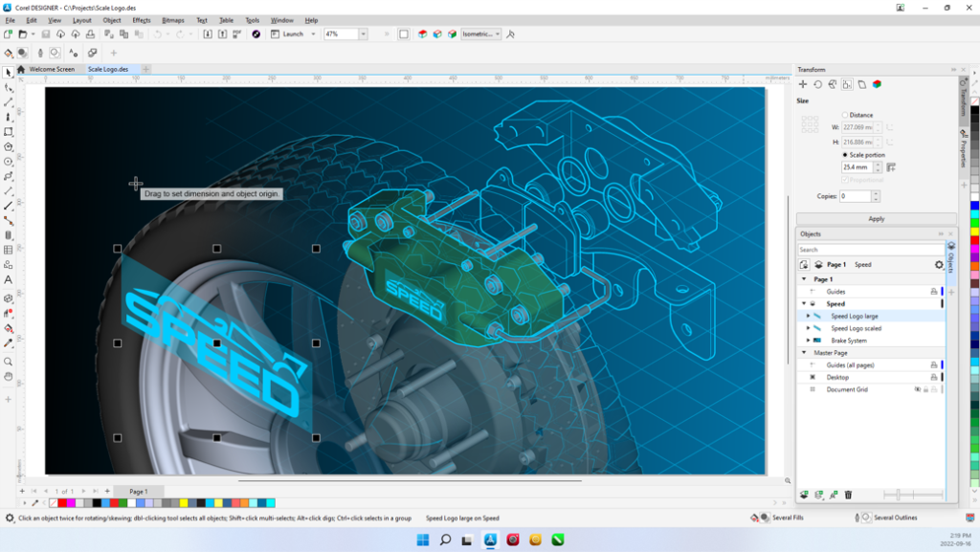Screen dimensions: 980x552
Task: Open the Bitmaps menu
Action: [x=173, y=19]
